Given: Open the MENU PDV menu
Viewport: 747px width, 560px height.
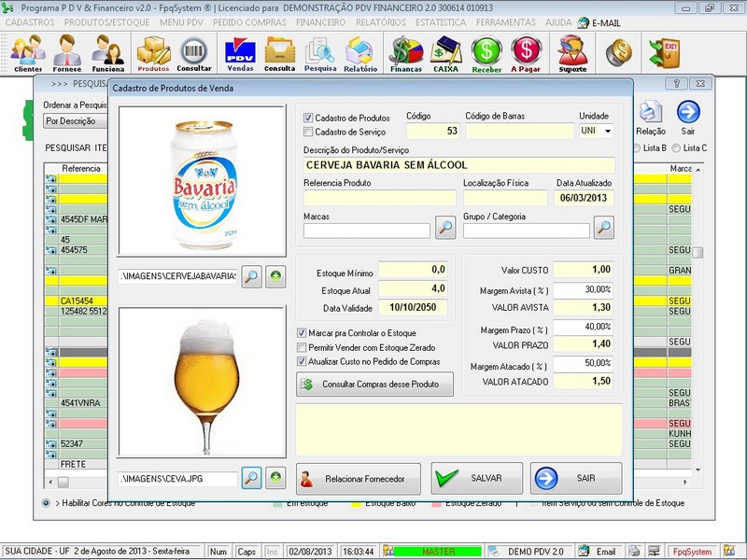Looking at the screenshot, I should point(181,22).
